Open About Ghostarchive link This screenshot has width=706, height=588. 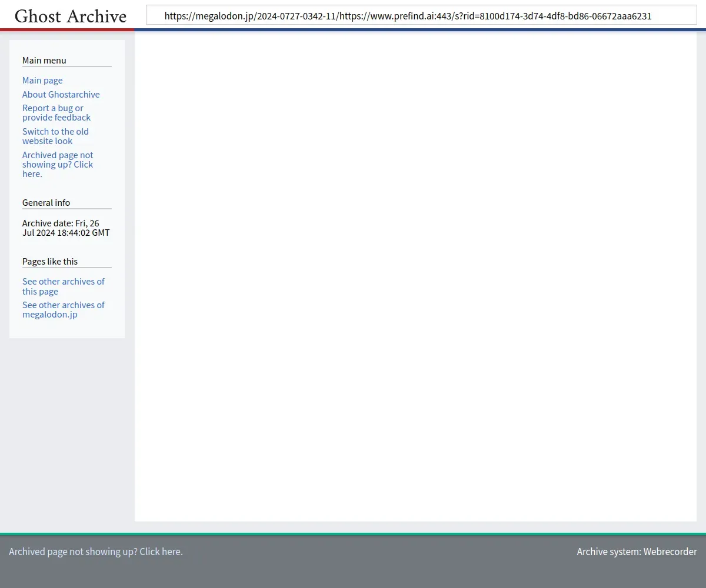click(x=61, y=95)
